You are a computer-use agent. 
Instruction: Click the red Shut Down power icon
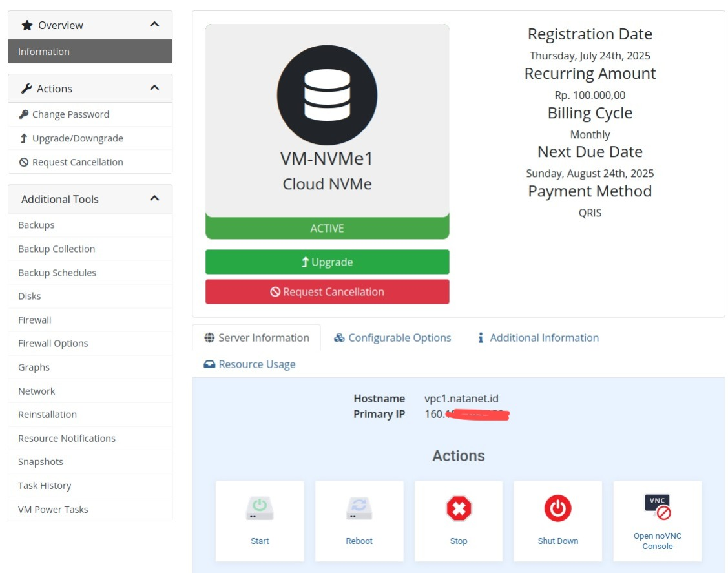[x=557, y=508]
